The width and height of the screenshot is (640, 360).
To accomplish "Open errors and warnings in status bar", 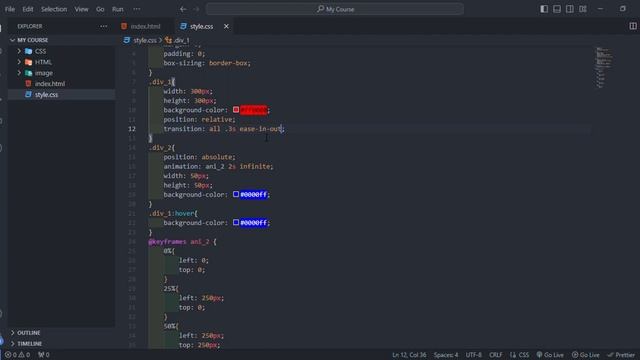I will click(17, 355).
